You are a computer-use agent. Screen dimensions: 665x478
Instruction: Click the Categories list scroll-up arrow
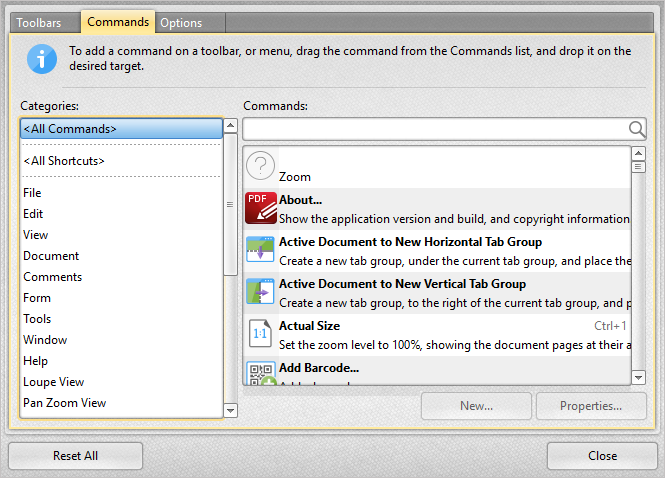tap(231, 127)
